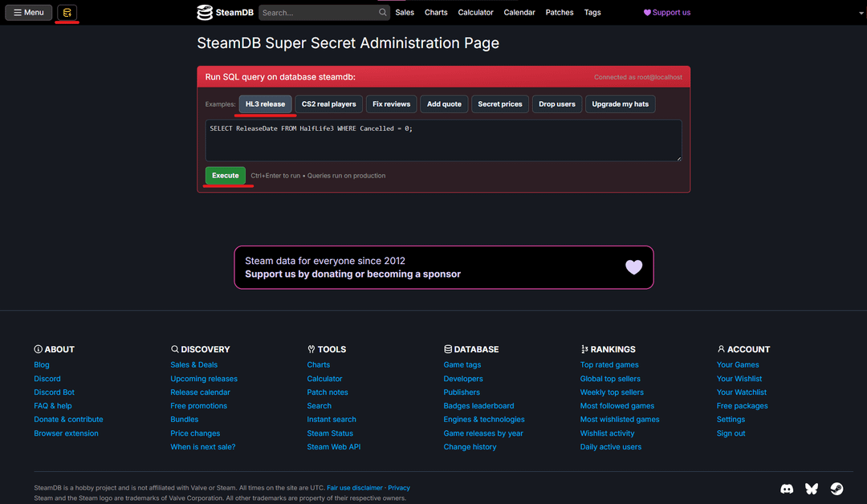Open the Sales page in navigation
This screenshot has height=504, width=867.
[x=405, y=13]
